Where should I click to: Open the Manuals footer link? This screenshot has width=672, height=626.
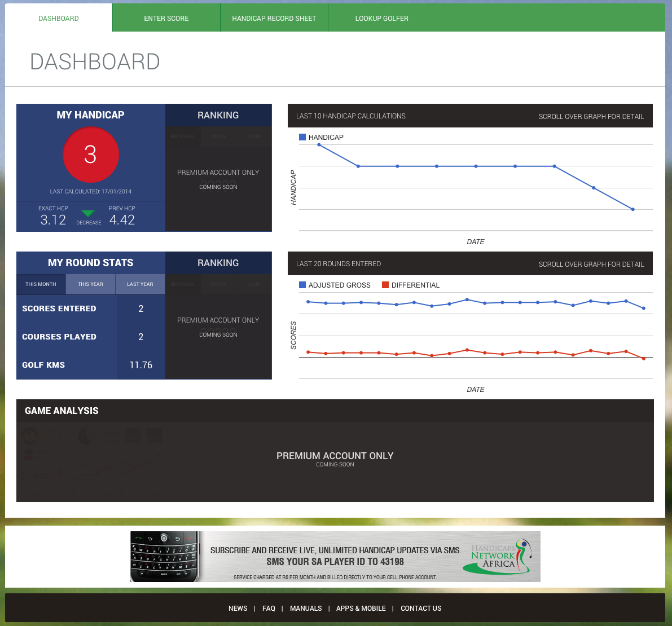(306, 609)
